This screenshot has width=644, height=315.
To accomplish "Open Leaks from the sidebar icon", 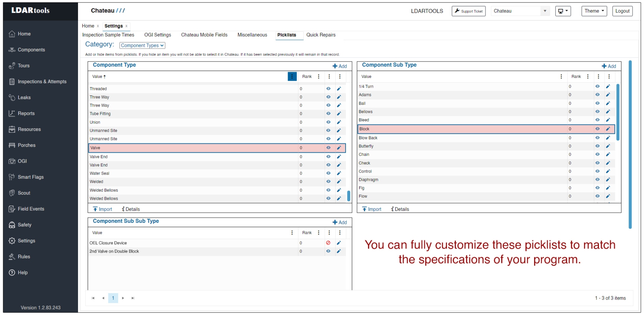I will 12,98.
